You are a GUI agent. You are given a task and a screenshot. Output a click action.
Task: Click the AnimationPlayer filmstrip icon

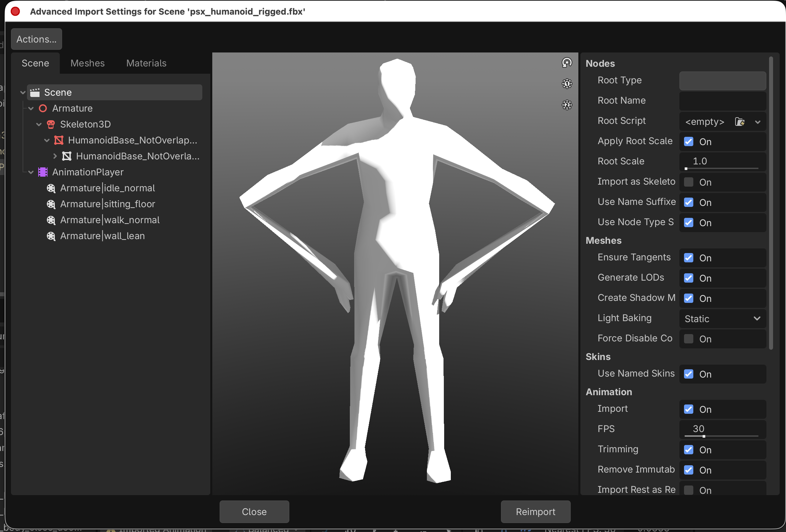tap(43, 172)
